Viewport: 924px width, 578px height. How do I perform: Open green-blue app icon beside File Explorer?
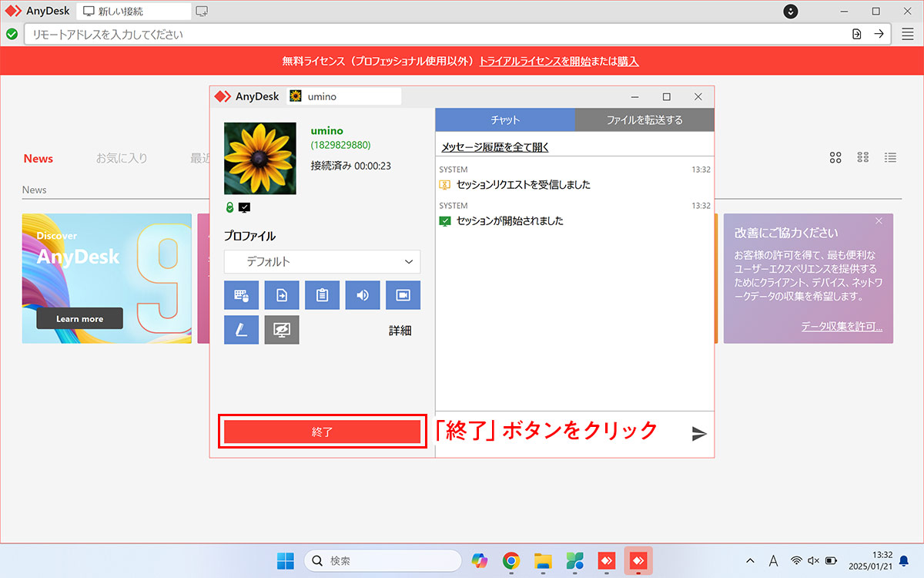click(x=575, y=560)
